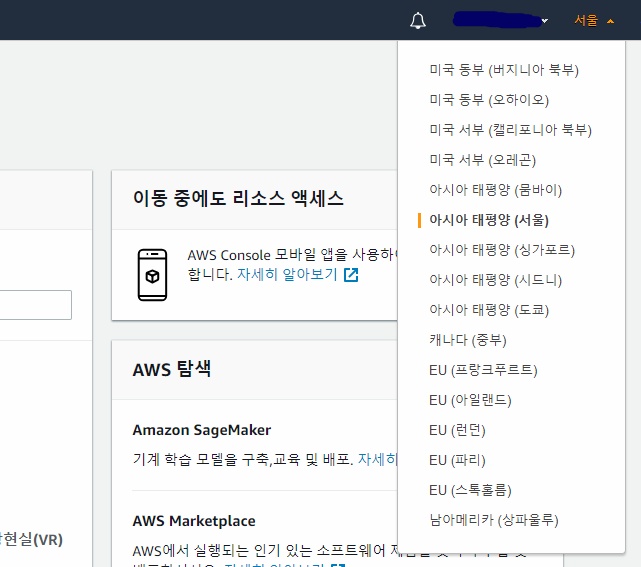Select region 아시아 태평양 (뭄바이)
641x567 pixels.
495,190
